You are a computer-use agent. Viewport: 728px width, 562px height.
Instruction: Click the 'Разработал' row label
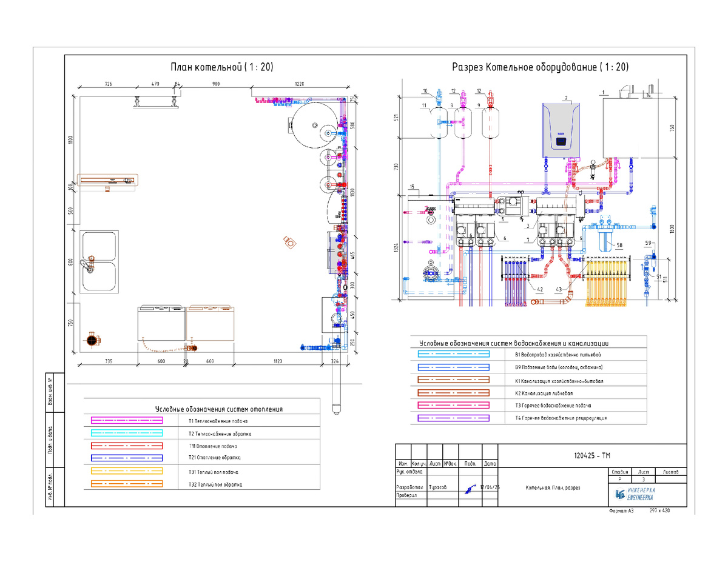(x=409, y=487)
